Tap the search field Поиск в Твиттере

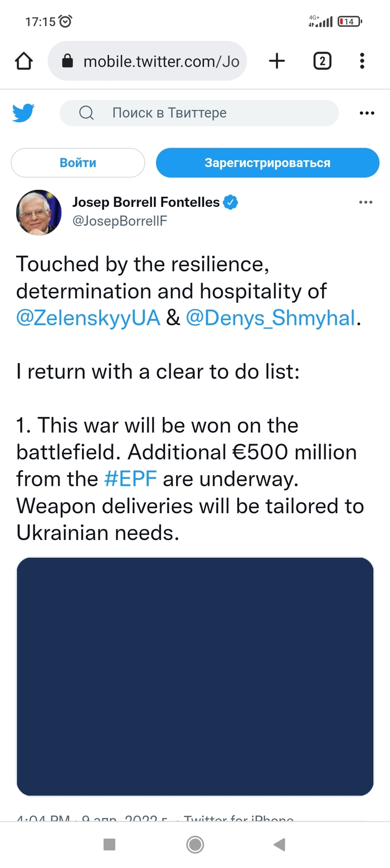[x=170, y=113]
